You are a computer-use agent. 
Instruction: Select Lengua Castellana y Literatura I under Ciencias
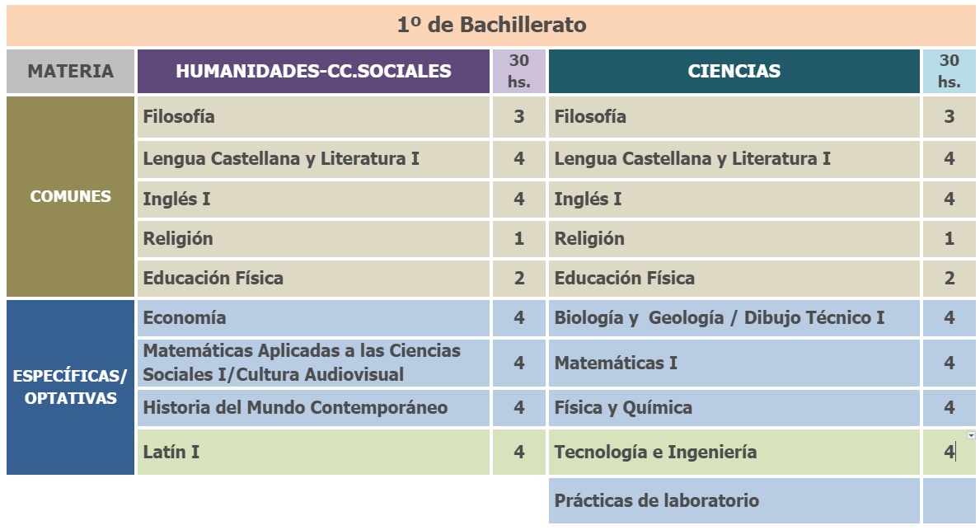pyautogui.click(x=734, y=159)
